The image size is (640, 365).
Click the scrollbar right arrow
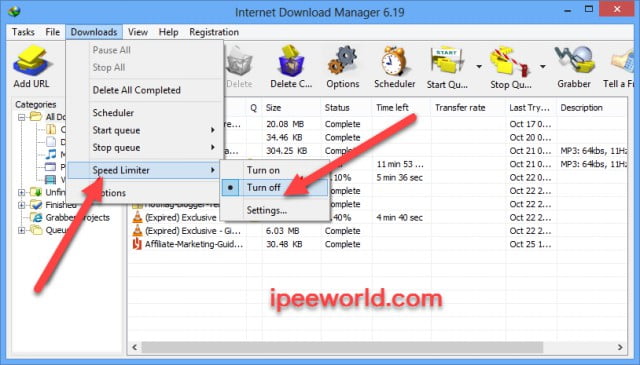[x=620, y=347]
